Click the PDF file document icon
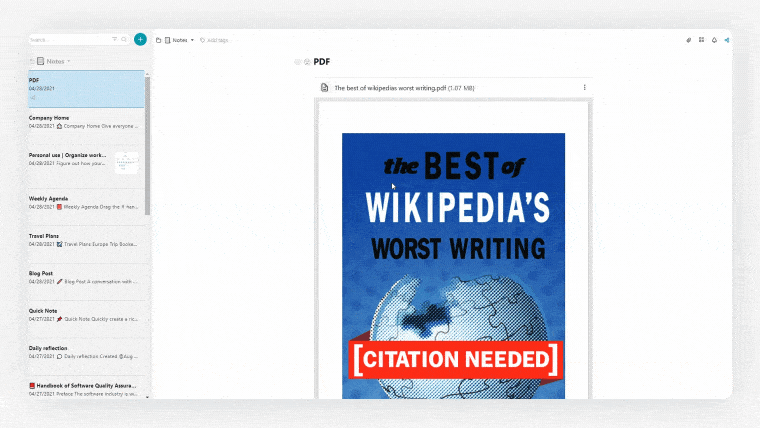 click(324, 88)
